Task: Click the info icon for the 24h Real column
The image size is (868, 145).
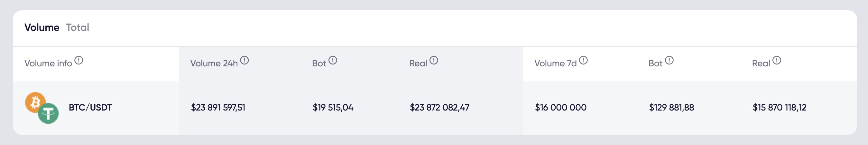Action: (434, 60)
